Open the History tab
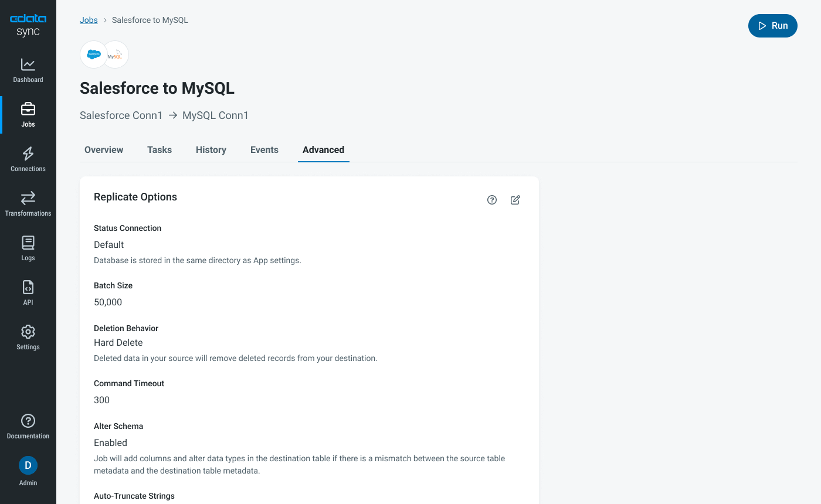The height and width of the screenshot is (504, 821). pyautogui.click(x=211, y=150)
